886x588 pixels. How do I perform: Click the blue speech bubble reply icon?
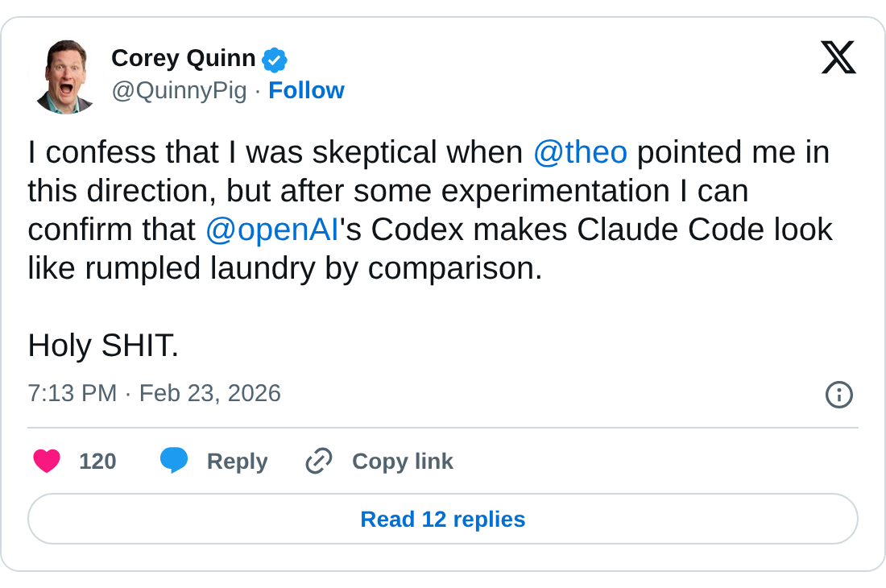[174, 461]
